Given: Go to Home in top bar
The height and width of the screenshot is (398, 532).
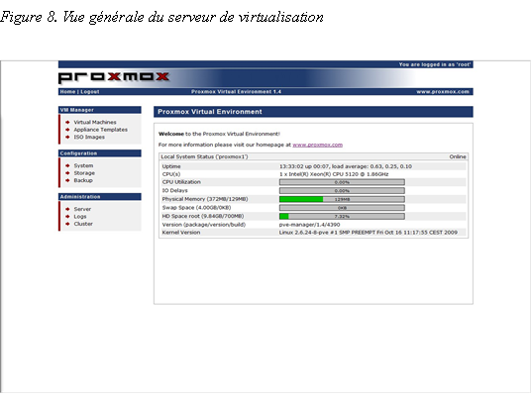Looking at the screenshot, I should [x=67, y=91].
